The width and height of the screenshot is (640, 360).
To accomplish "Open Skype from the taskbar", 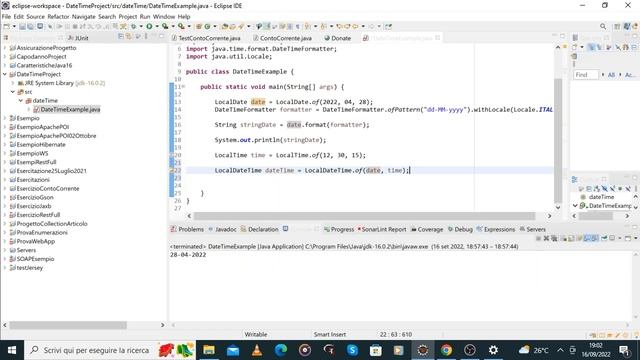I will click(x=352, y=350).
